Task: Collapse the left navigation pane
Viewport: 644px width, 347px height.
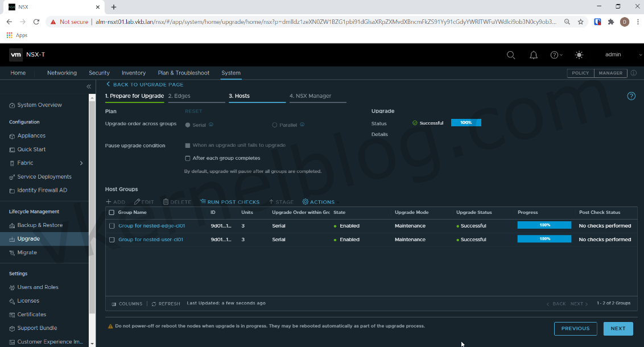Action: pos(88,86)
